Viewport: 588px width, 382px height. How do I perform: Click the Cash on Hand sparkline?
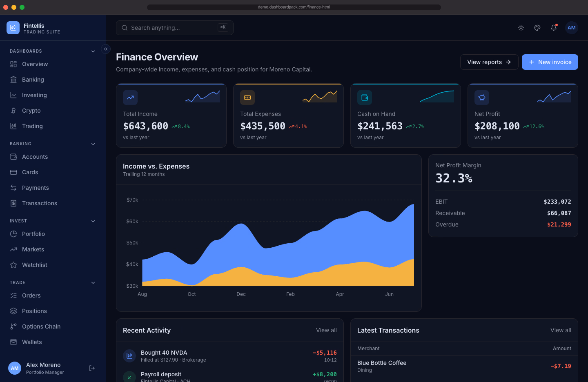[x=437, y=96]
